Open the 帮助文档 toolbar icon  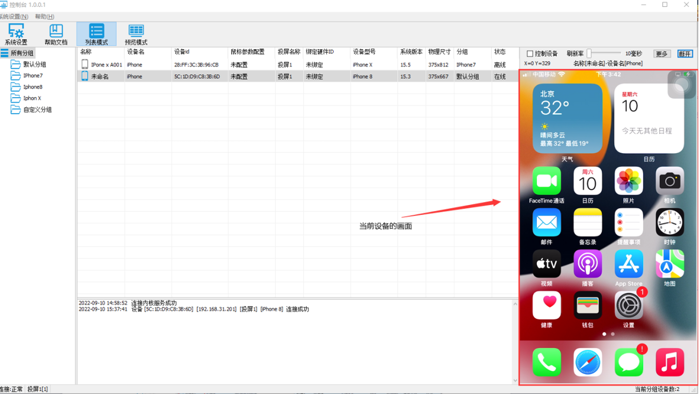pyautogui.click(x=56, y=34)
